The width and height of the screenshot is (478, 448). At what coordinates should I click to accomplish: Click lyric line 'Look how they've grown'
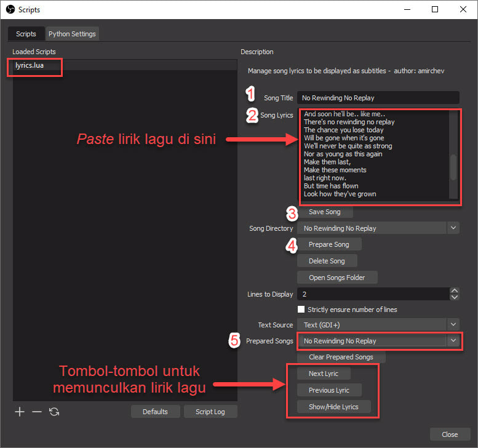340,194
